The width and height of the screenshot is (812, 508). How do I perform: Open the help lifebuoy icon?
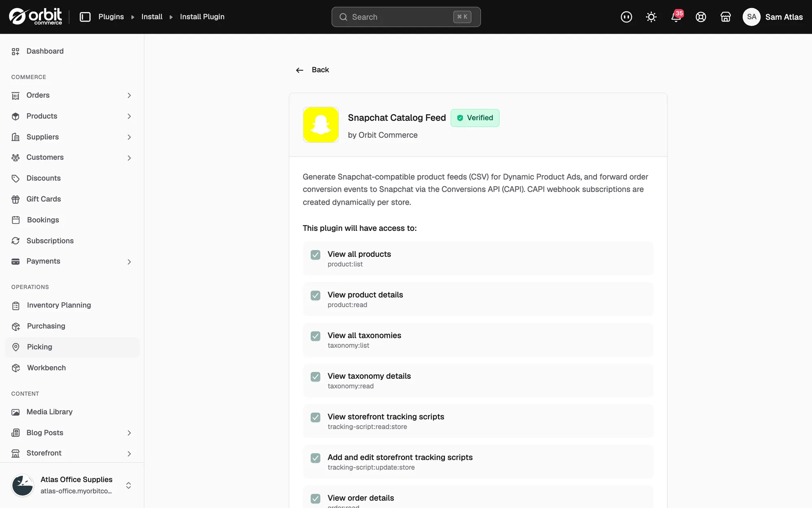coord(701,17)
